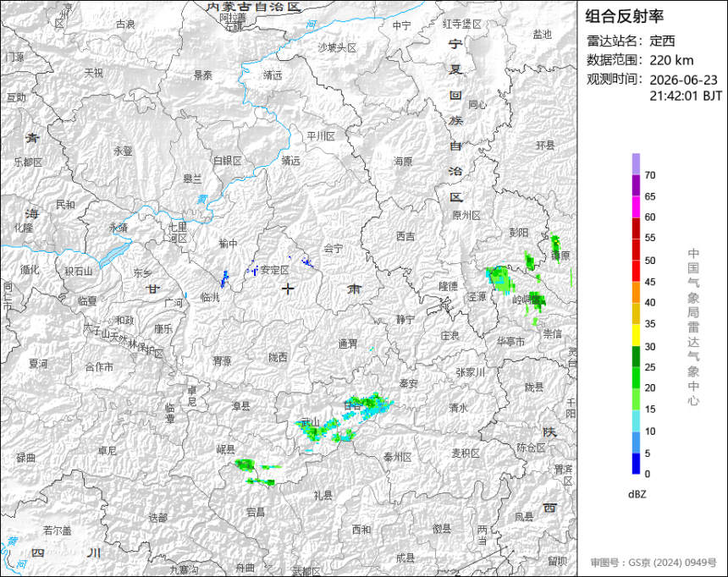The height and width of the screenshot is (577, 728).
Task: Select the dark purple swatch between 65 and 70
Action: tap(636, 185)
